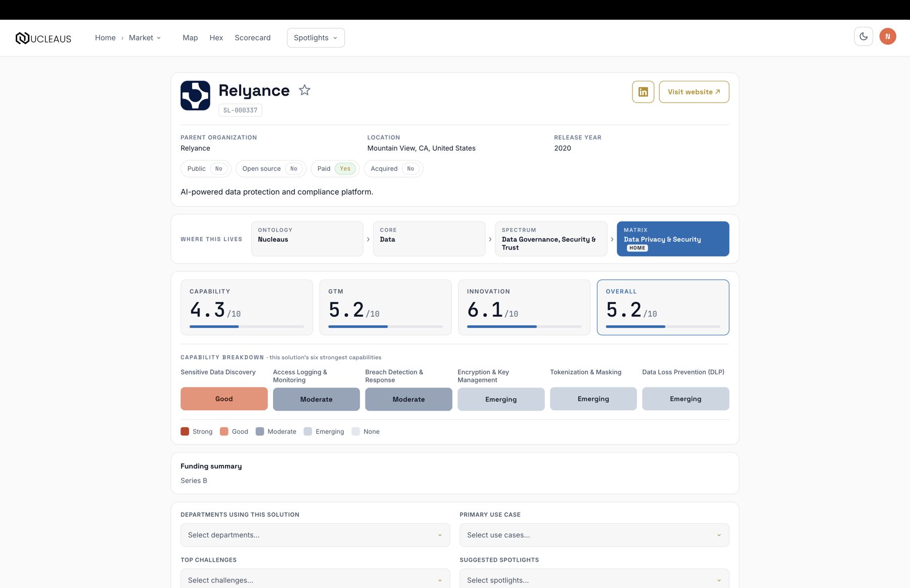Toggle dark mode moon icon
Image resolution: width=910 pixels, height=588 pixels.
point(863,36)
